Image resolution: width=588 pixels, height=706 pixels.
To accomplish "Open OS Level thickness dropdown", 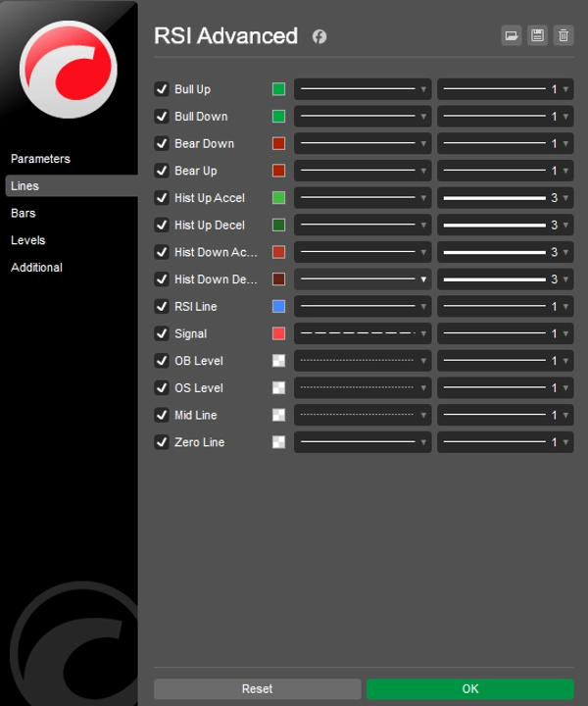I will 506,387.
